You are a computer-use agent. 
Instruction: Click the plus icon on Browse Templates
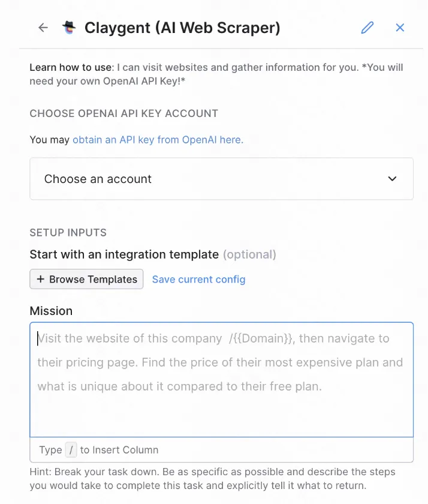pos(41,279)
